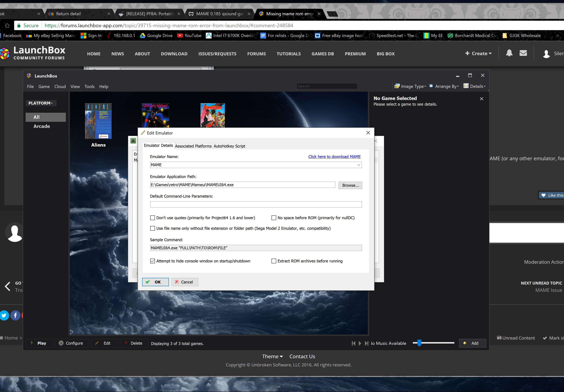The image size is (564, 392).
Task: Click the Facebook share icon
Action: (15, 315)
